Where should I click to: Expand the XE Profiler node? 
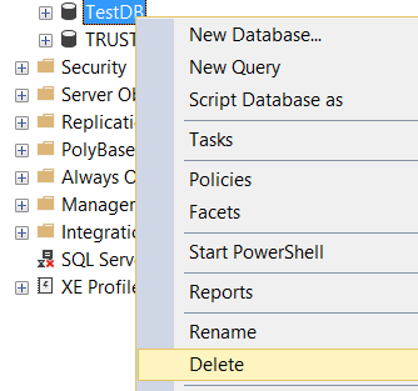[22, 288]
